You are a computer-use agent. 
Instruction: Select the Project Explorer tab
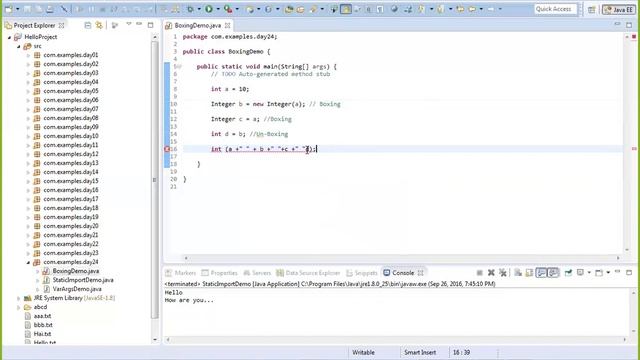35,25
